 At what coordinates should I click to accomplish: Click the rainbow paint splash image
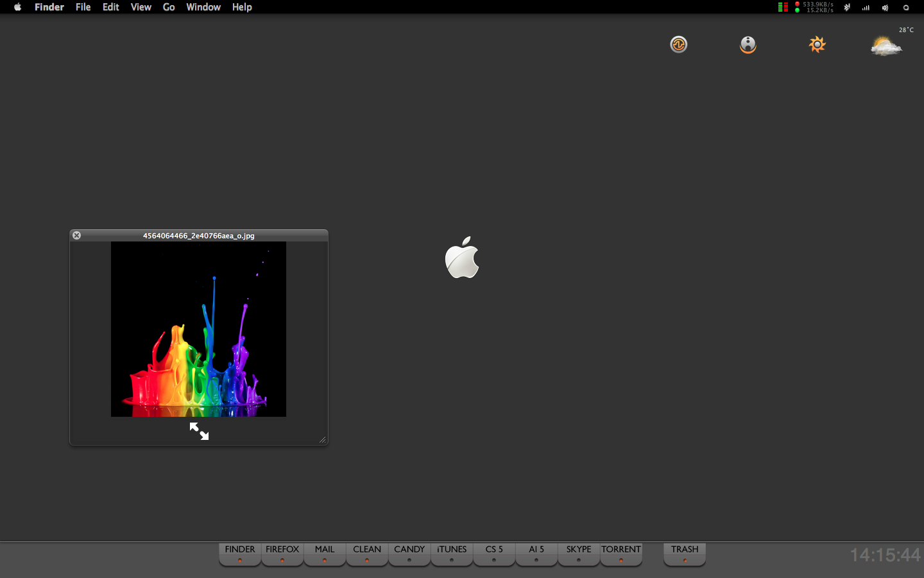point(198,329)
